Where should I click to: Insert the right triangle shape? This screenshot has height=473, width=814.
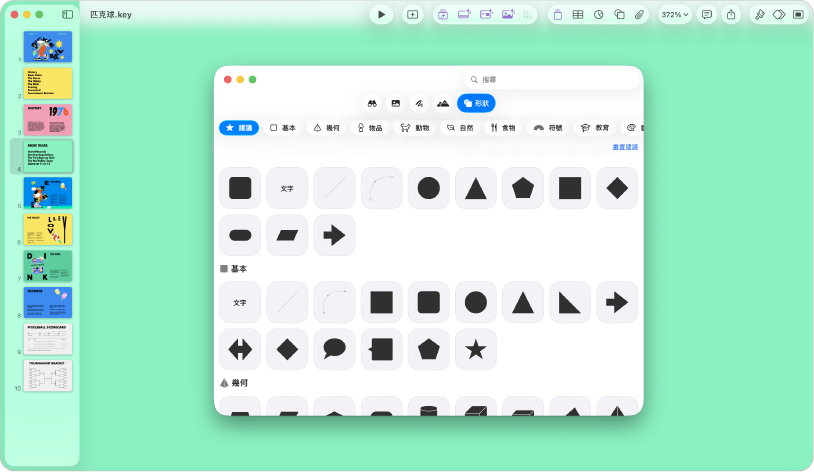click(x=570, y=302)
